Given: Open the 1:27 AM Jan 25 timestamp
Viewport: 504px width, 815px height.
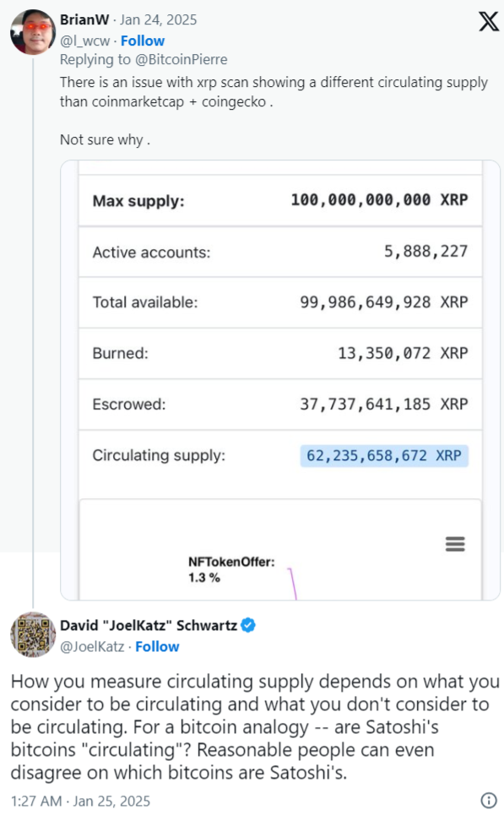Looking at the screenshot, I should coord(80,801).
